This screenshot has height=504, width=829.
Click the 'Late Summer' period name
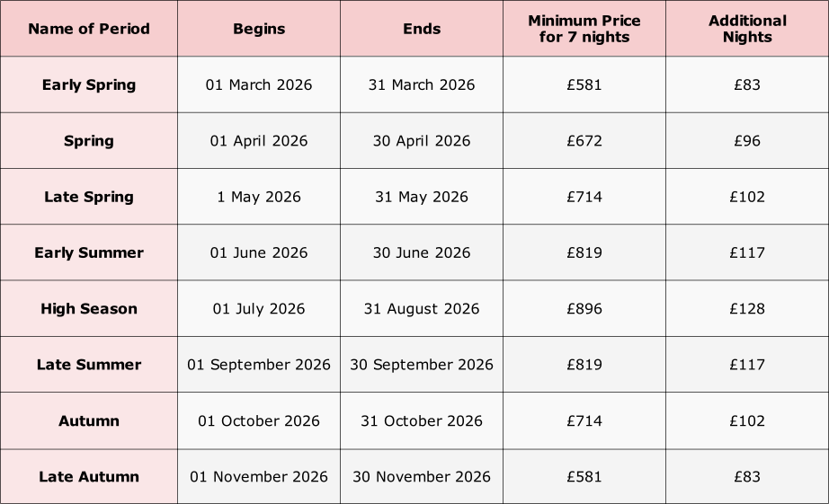click(x=88, y=365)
